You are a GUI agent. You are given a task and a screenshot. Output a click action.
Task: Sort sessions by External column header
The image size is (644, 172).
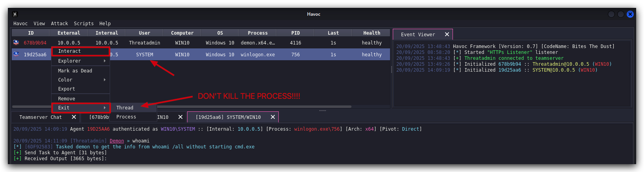pyautogui.click(x=69, y=33)
